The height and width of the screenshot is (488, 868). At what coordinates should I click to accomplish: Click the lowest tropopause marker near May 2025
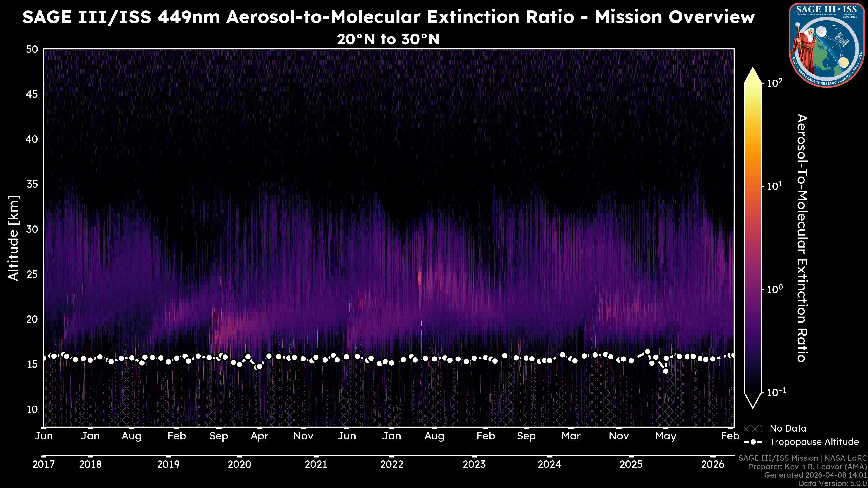click(x=665, y=371)
